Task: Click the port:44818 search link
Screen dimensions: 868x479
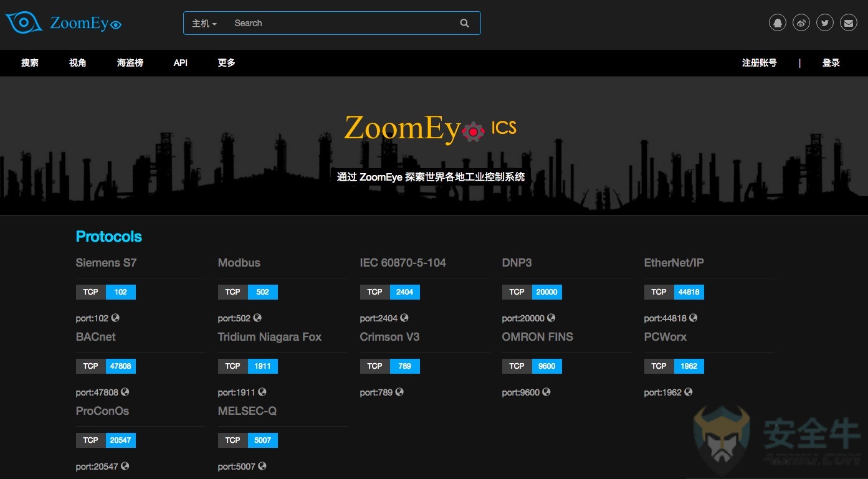Action: pos(665,318)
